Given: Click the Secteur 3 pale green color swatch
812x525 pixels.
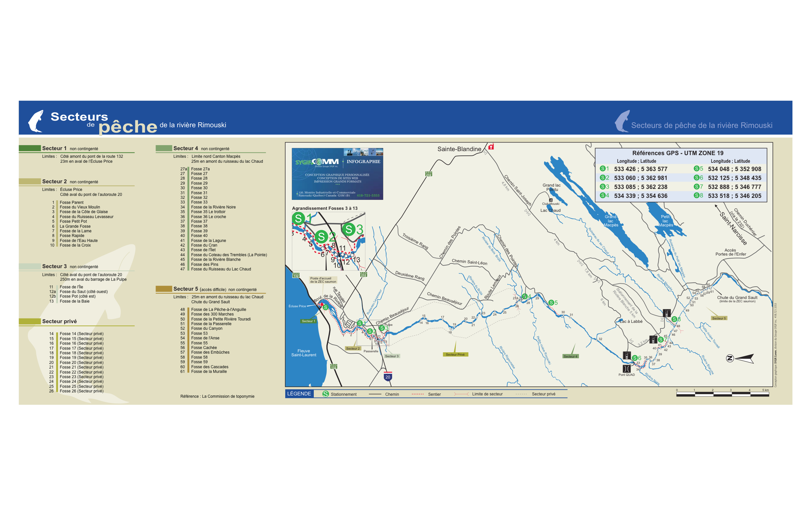Looking at the screenshot, I should [30, 266].
